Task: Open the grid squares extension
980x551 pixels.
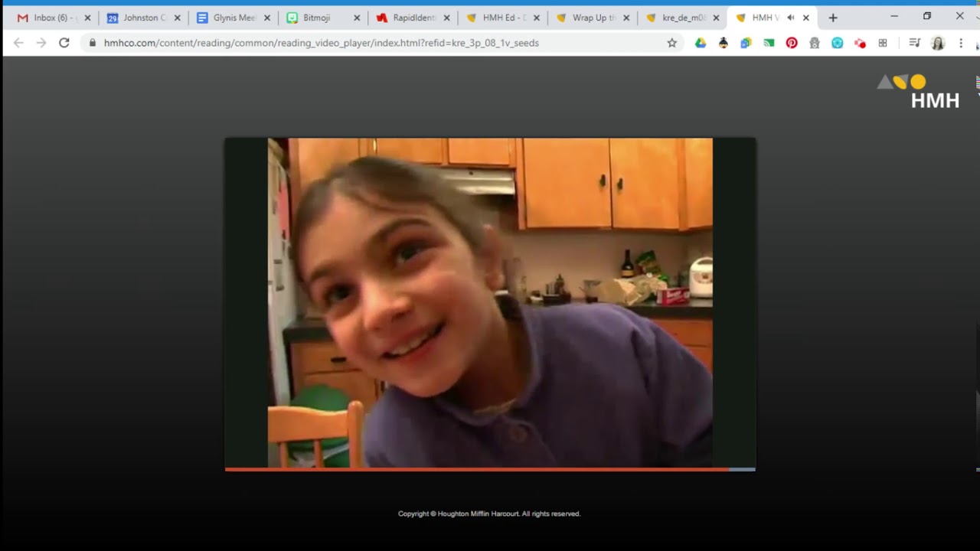Action: [x=883, y=43]
